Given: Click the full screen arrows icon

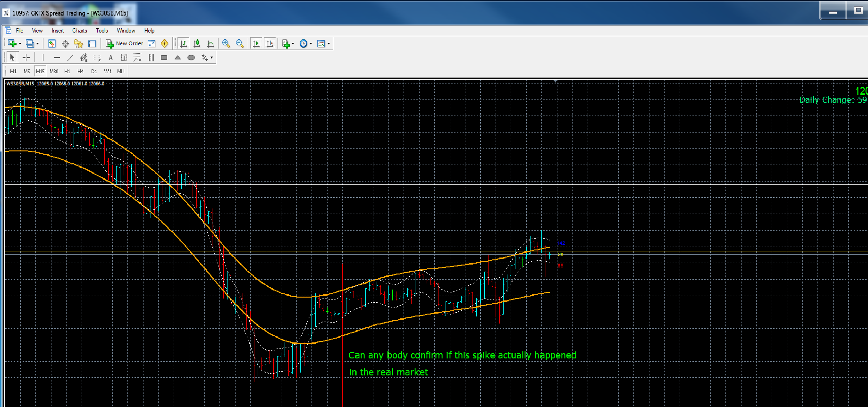Looking at the screenshot, I should click(x=152, y=43).
